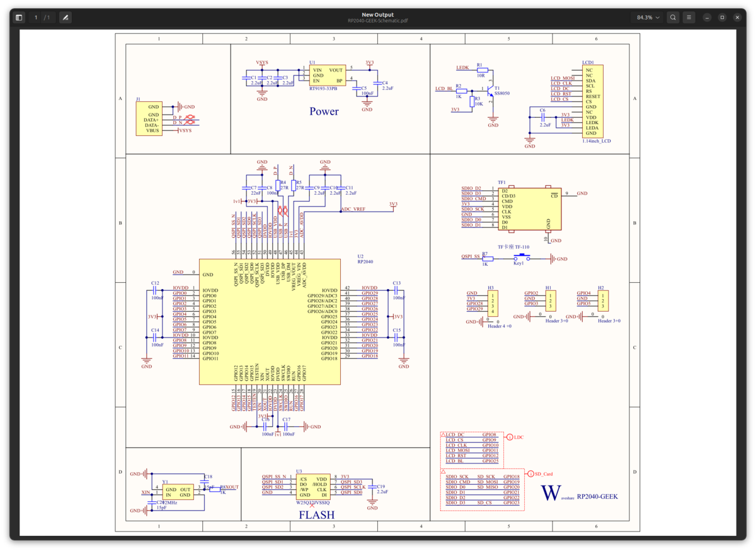Open the 84.3% zoom level dropdown
The height and width of the screenshot is (551, 756).
coord(647,17)
